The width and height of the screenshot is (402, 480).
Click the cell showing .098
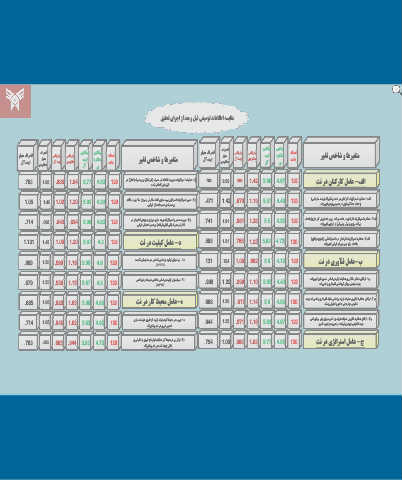pos(209,282)
